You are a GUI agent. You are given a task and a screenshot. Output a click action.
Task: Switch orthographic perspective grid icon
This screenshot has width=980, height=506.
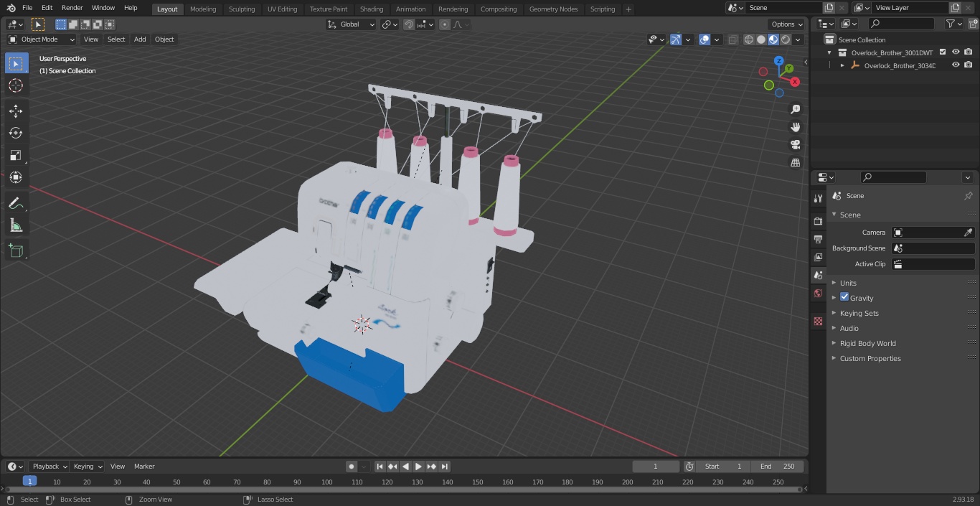[795, 162]
